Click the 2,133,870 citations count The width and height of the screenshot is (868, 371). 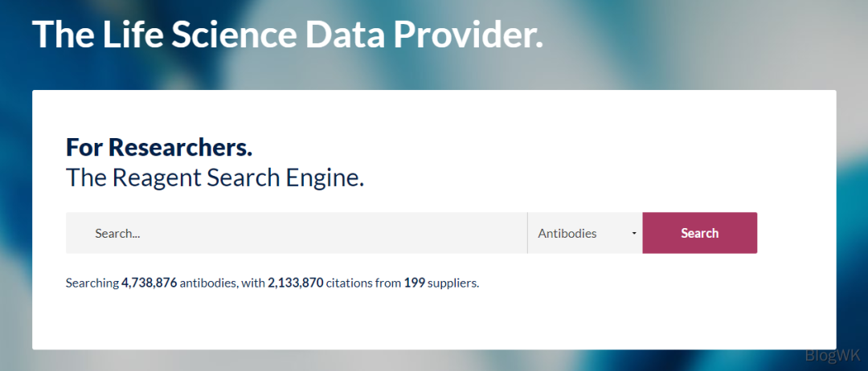[296, 283]
